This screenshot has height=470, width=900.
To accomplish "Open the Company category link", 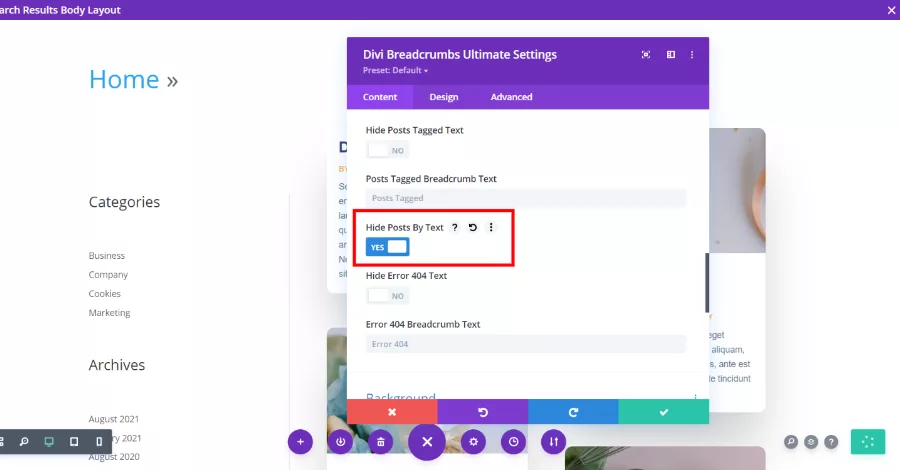I will (x=108, y=274).
